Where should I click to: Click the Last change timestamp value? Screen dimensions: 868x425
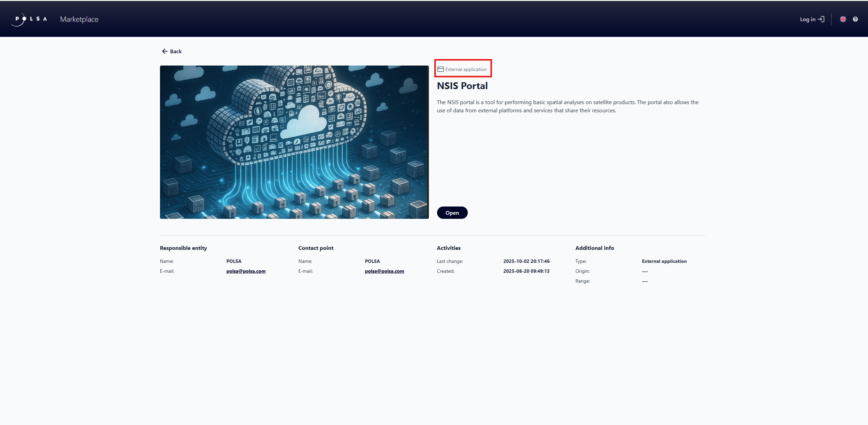(526, 261)
